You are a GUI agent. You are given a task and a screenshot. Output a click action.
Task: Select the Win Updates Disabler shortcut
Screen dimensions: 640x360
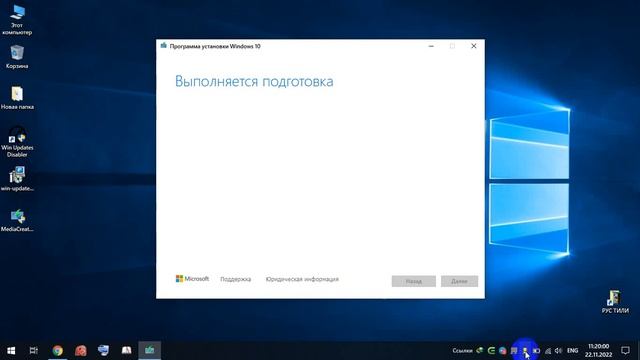[x=17, y=141]
